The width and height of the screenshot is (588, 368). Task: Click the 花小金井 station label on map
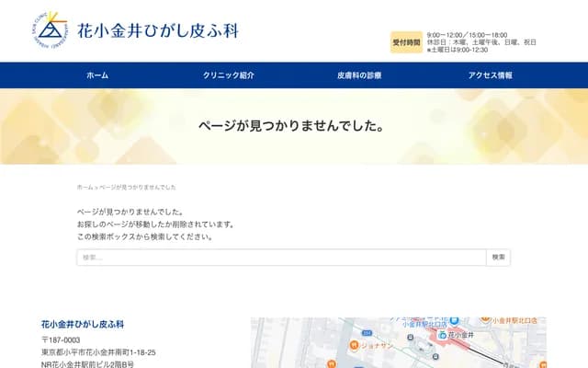coord(461,335)
